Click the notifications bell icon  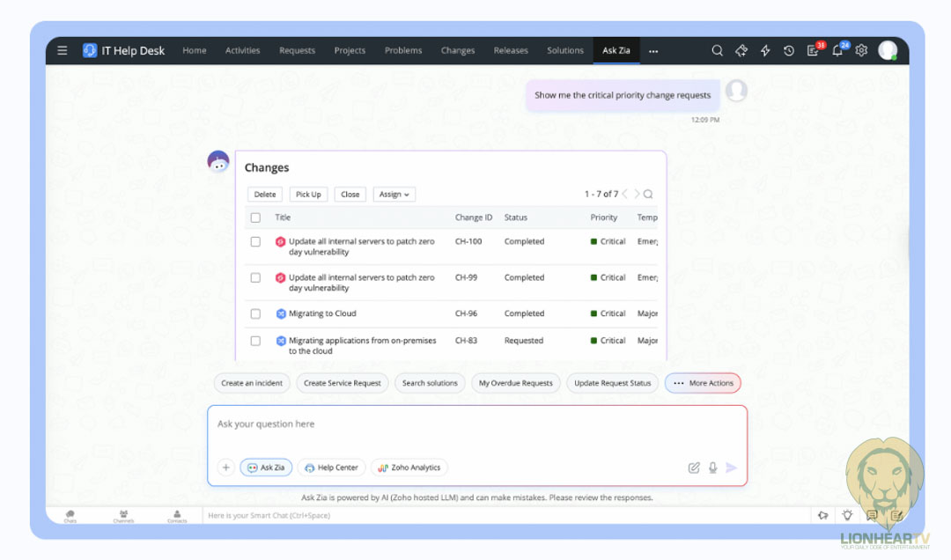click(837, 51)
